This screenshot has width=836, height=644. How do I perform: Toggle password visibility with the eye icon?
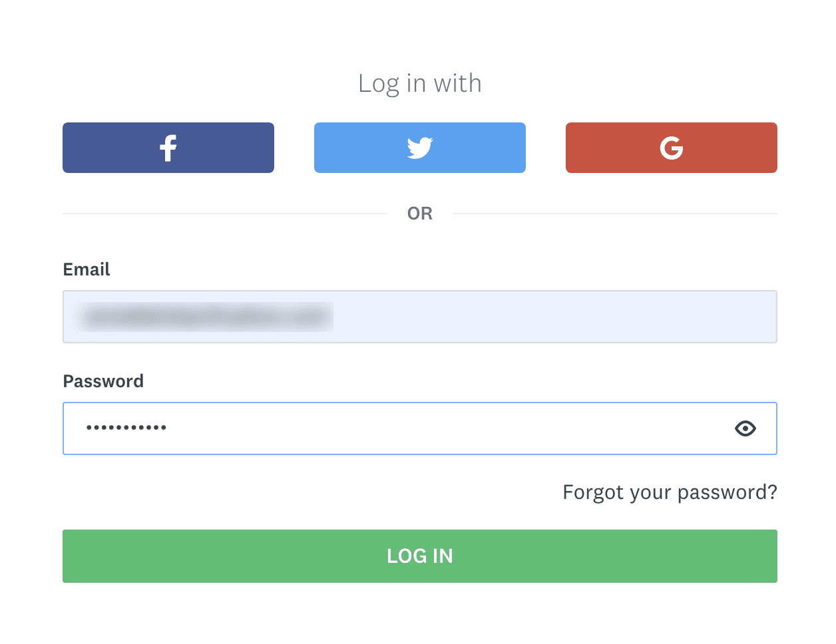tap(745, 428)
